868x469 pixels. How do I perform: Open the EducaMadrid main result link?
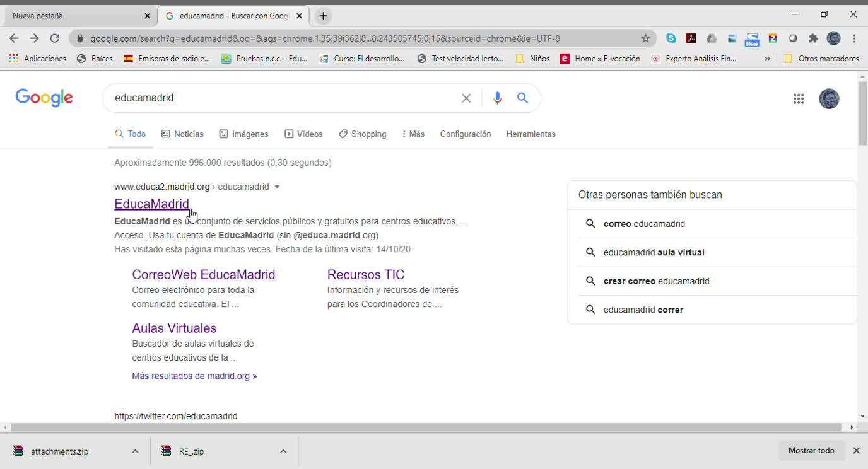[151, 204]
